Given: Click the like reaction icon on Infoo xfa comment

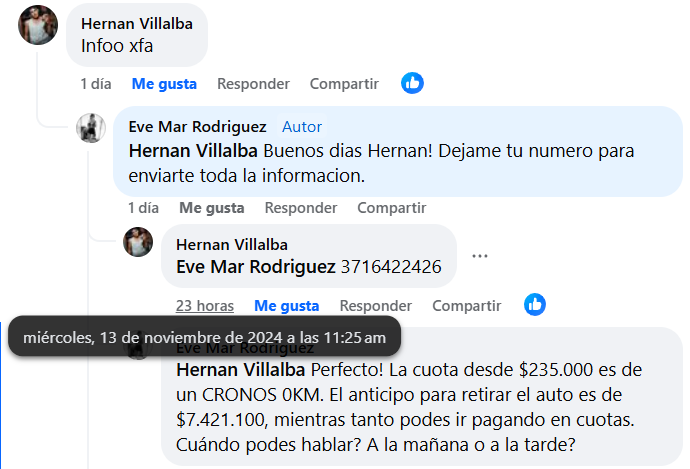Looking at the screenshot, I should click(x=412, y=83).
